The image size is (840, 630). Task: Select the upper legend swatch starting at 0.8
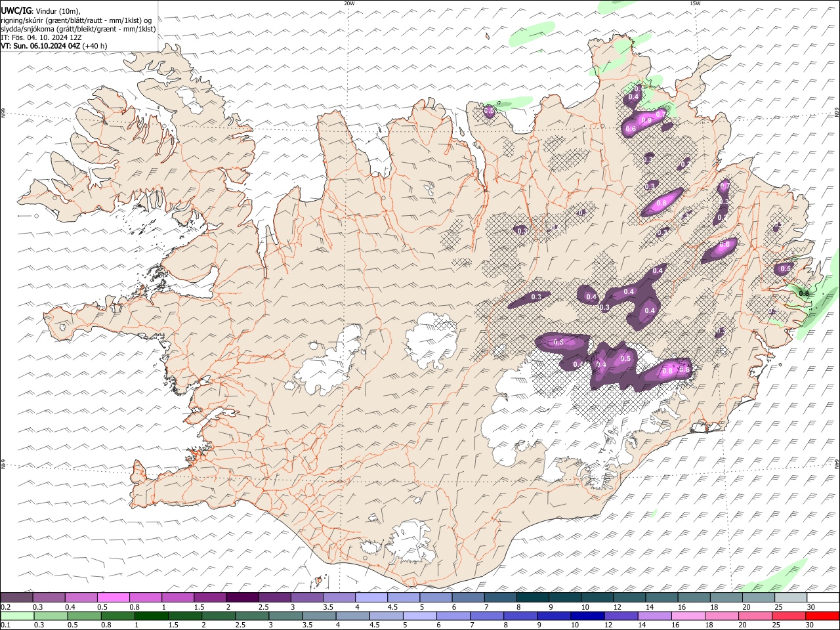pyautogui.click(x=146, y=597)
